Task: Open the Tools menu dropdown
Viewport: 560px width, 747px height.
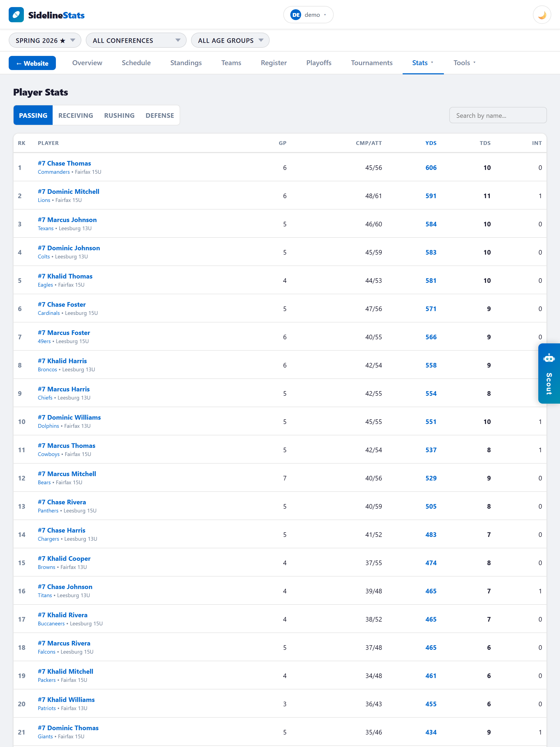Action: click(464, 63)
